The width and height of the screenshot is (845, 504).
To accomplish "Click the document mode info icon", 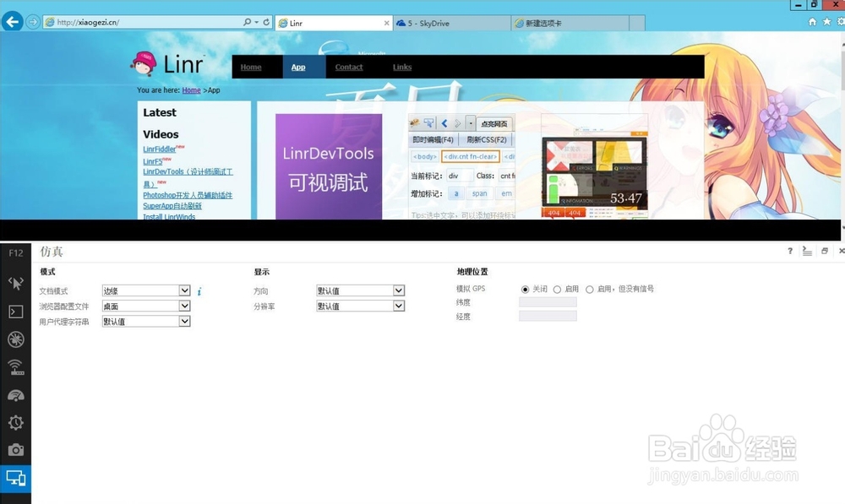I will 199,291.
